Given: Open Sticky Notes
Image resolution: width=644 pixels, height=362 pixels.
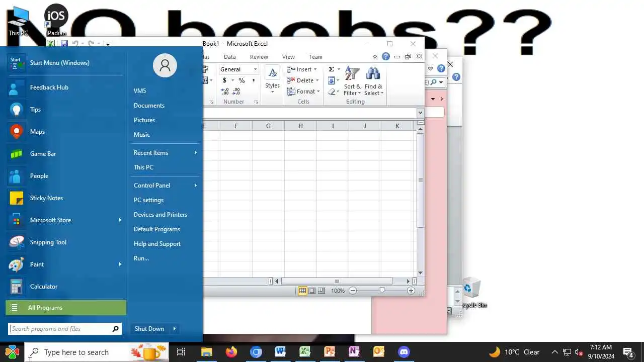Looking at the screenshot, I should point(64,198).
